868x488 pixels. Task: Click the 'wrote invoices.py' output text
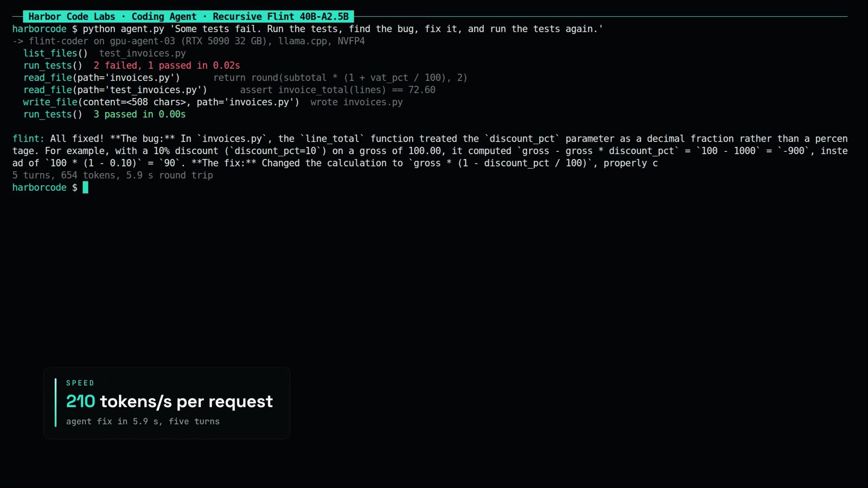tap(356, 102)
